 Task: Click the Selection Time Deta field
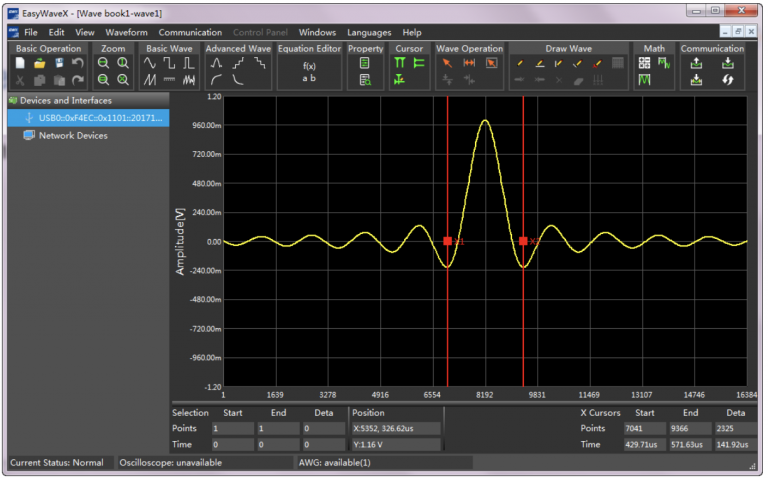click(x=324, y=445)
